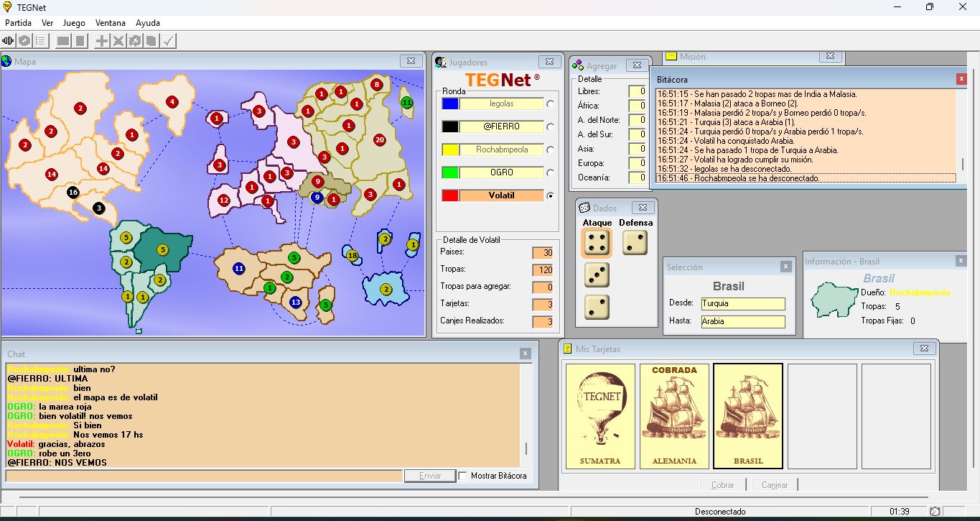Expand the Ayuda menu
980x521 pixels.
[148, 23]
